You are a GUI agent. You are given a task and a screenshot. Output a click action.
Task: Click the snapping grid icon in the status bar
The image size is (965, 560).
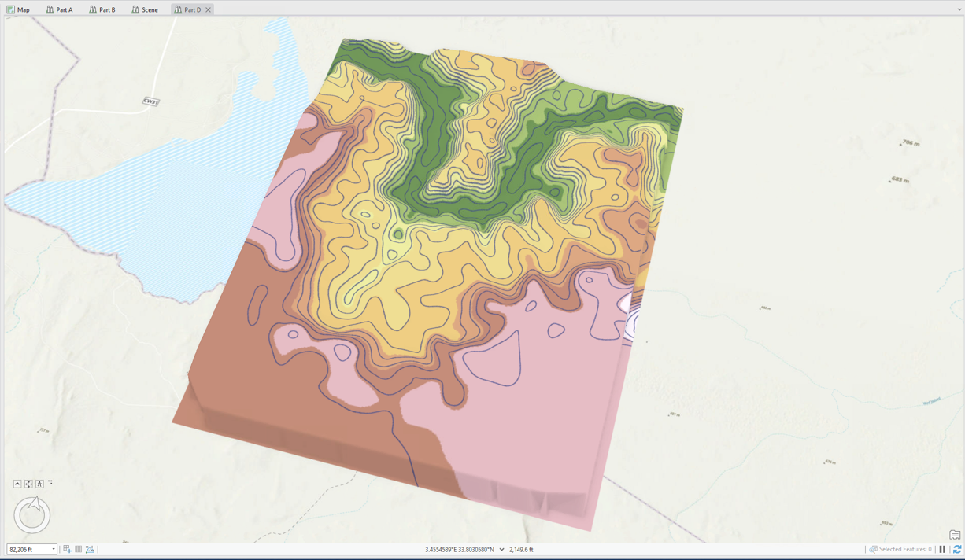(x=67, y=549)
